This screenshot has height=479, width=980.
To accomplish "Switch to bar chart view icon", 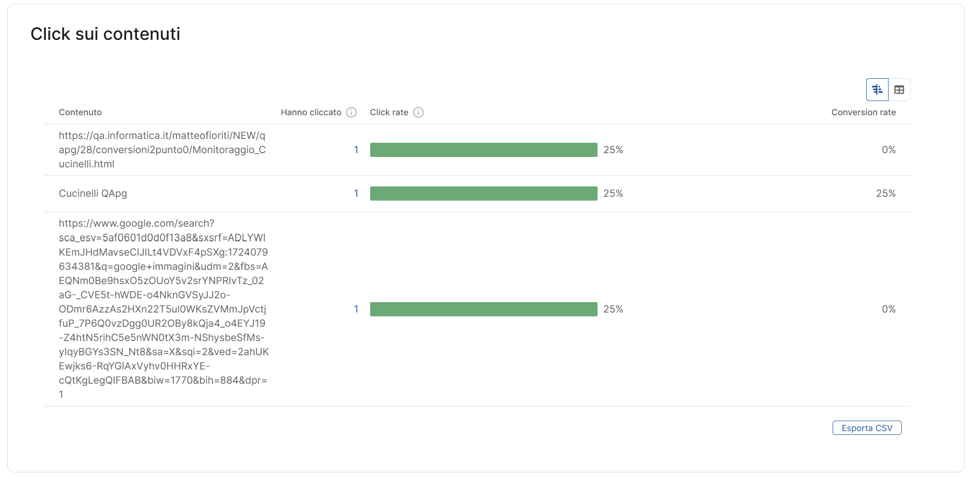I will (x=877, y=90).
